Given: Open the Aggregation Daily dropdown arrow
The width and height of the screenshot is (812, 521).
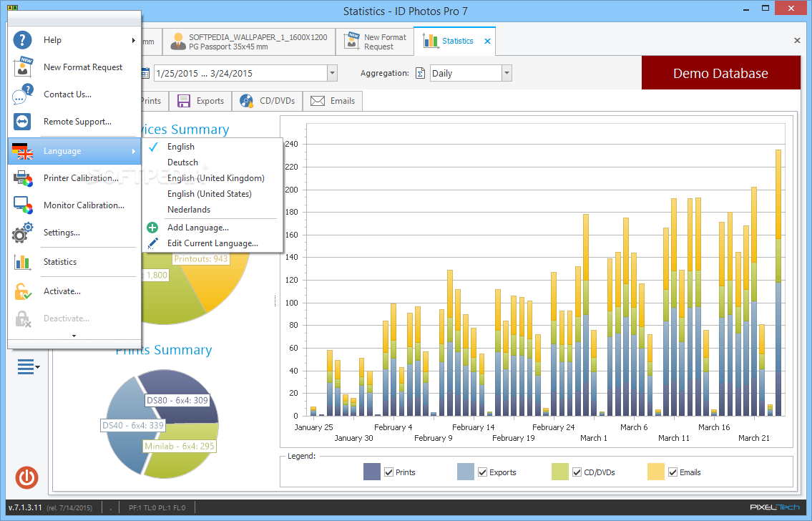Looking at the screenshot, I should point(507,73).
